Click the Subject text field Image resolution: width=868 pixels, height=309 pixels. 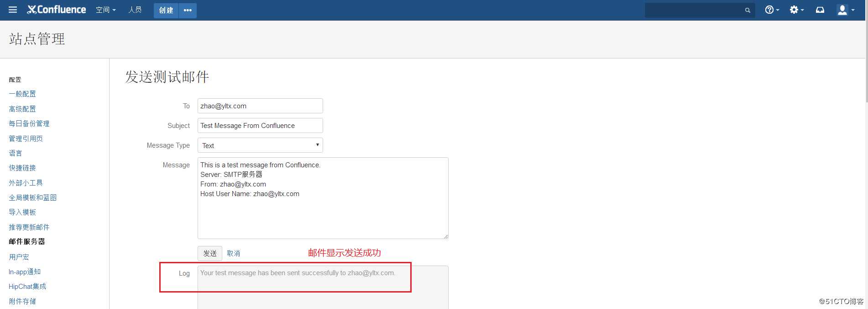point(260,126)
